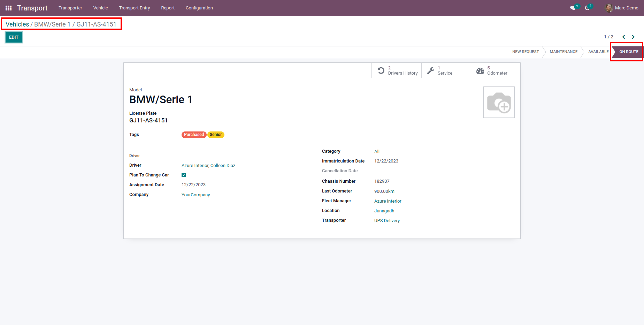Go to next record arrow
The width and height of the screenshot is (644, 325).
tap(633, 37)
